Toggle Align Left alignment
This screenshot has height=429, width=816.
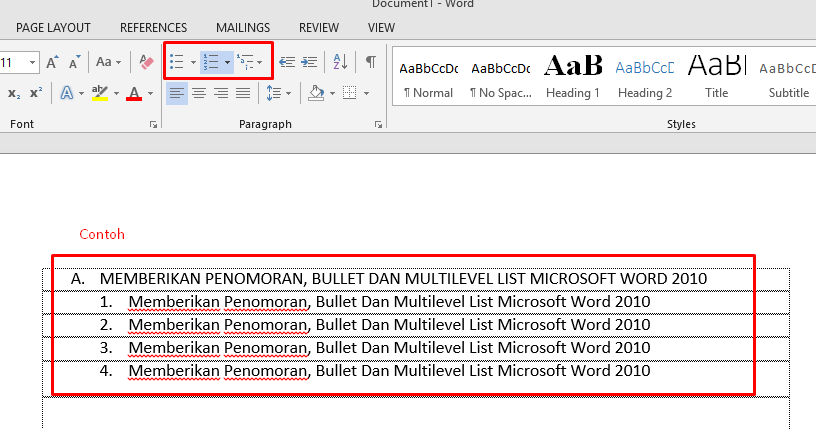(177, 93)
